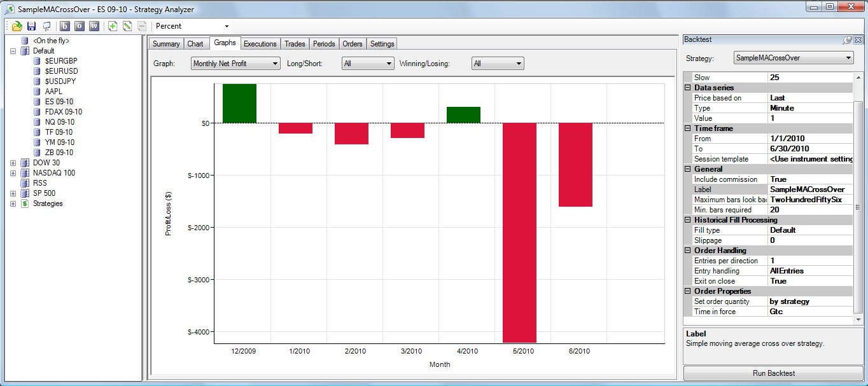Collapse the Data series property group
Screen dimensions: 868x386
688,88
